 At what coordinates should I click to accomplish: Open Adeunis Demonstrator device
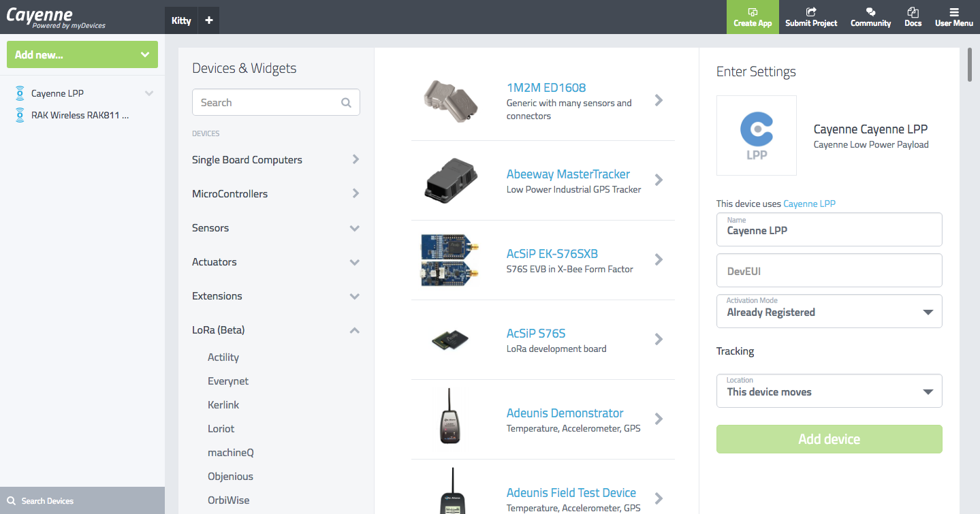click(565, 413)
